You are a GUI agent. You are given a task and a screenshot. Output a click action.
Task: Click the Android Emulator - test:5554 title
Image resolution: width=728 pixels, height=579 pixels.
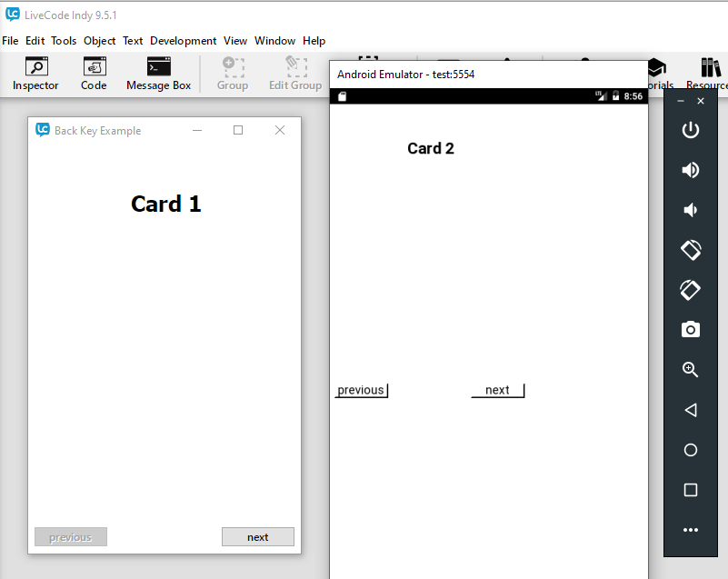405,75
